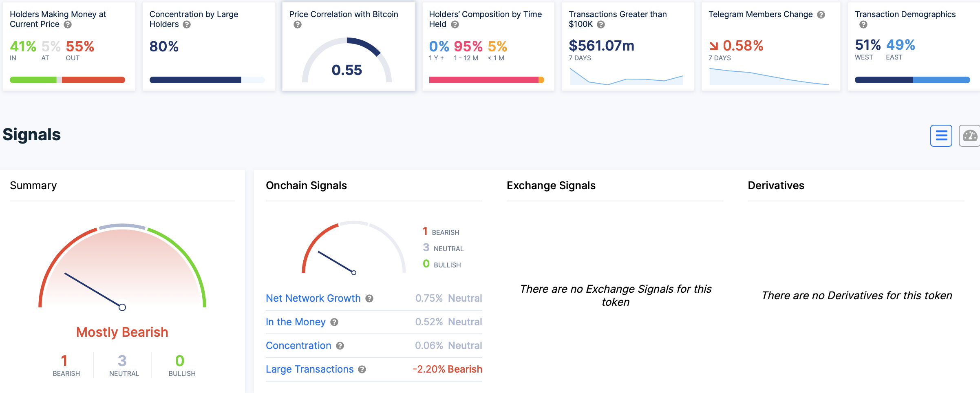980x393 pixels.
Task: Click help icon next to Net Network Growth
Action: pyautogui.click(x=369, y=298)
